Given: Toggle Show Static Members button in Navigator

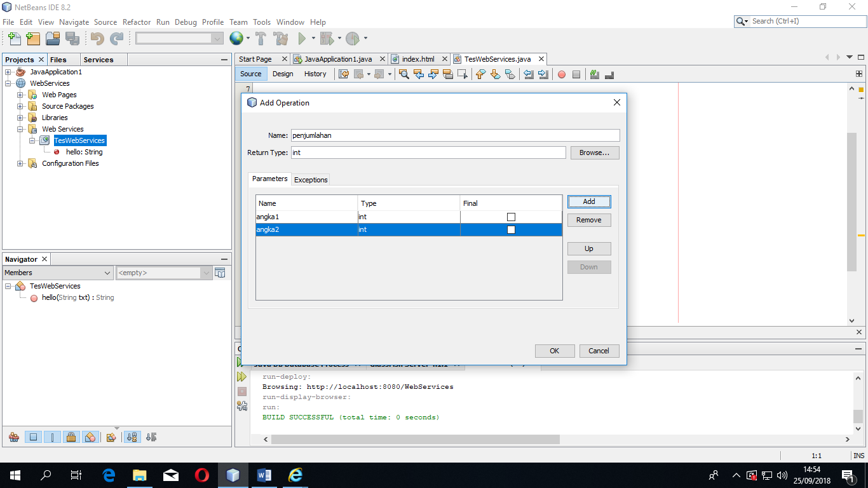Looking at the screenshot, I should 53,437.
